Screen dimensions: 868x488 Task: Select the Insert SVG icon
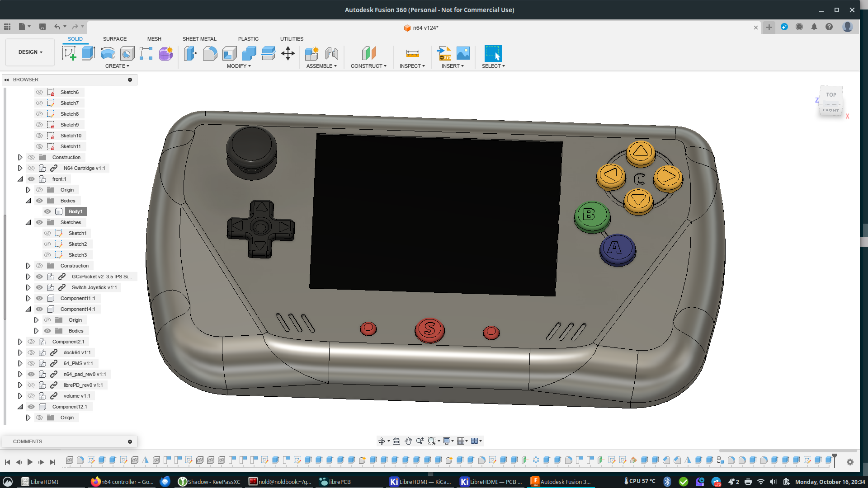[444, 53]
